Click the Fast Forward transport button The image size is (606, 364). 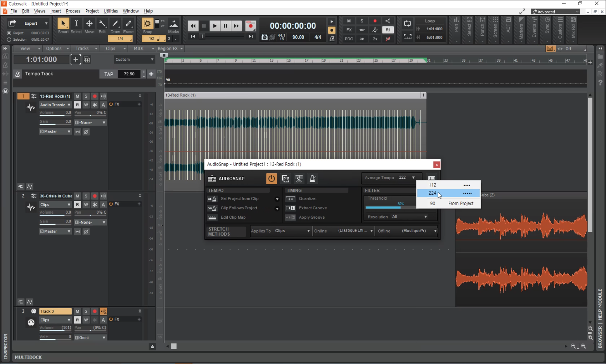(x=236, y=26)
